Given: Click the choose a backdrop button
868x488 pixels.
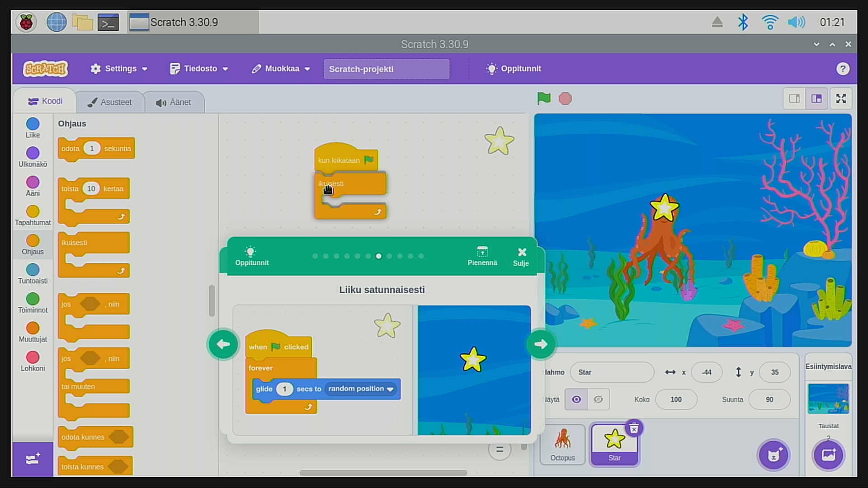Looking at the screenshot, I should (x=828, y=455).
